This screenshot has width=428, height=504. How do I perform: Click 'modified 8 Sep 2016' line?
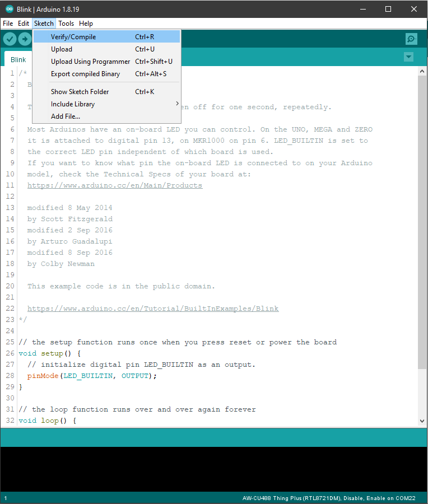coord(70,253)
